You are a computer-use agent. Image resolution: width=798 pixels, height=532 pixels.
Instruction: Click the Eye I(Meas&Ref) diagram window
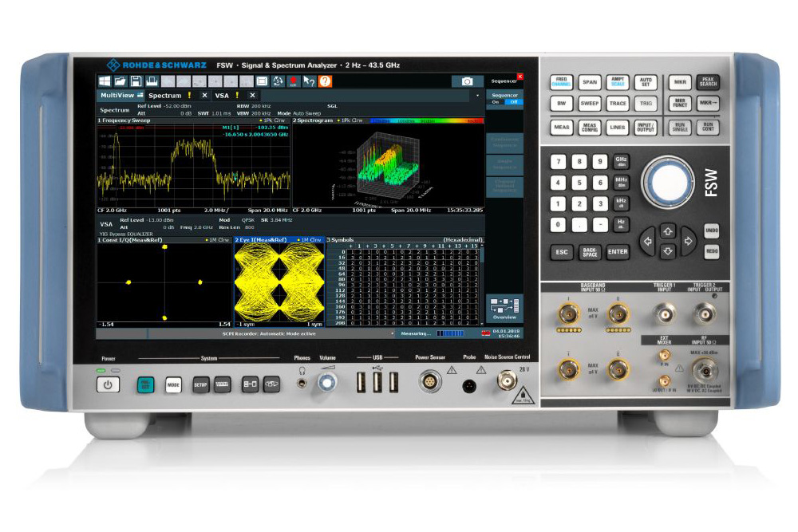[279, 282]
